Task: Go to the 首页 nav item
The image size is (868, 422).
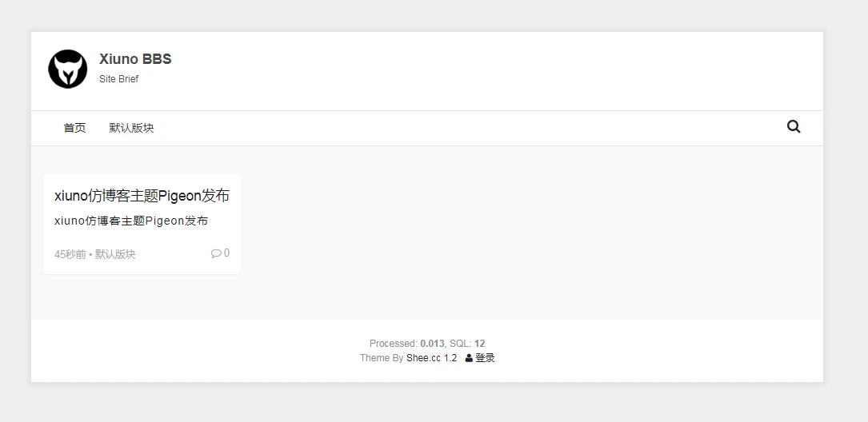Action: tap(74, 128)
